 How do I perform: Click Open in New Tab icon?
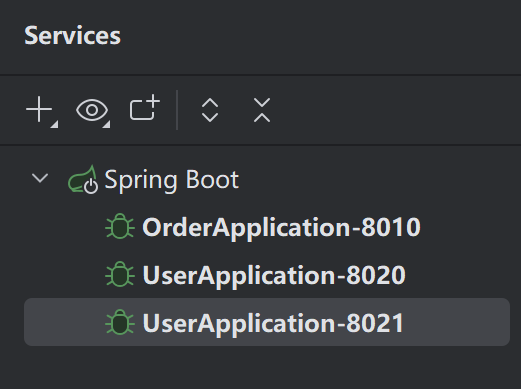145,107
